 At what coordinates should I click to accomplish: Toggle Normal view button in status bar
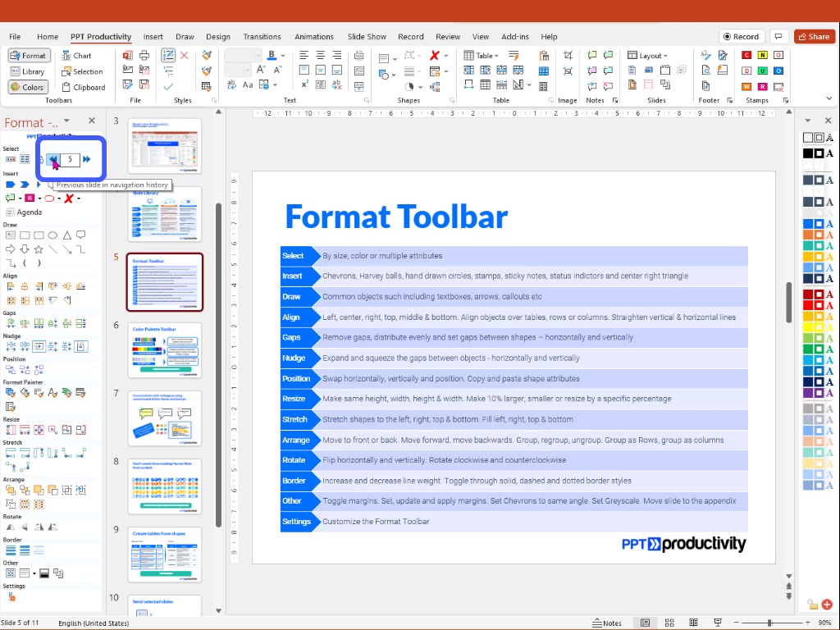pyautogui.click(x=646, y=623)
